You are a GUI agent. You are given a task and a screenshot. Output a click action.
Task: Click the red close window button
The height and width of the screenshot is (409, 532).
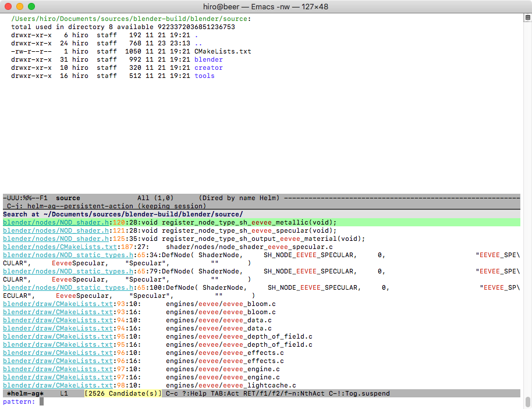pos(8,6)
